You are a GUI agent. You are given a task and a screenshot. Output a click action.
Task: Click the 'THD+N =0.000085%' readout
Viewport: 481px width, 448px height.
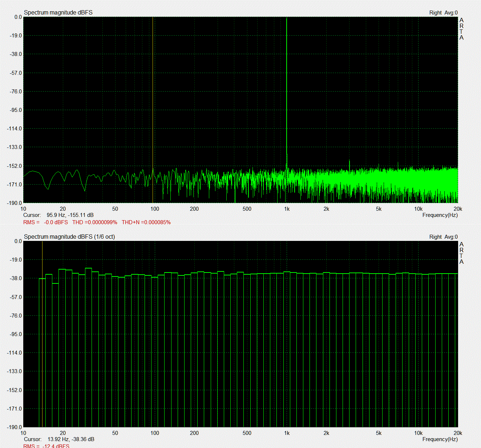tap(146, 222)
